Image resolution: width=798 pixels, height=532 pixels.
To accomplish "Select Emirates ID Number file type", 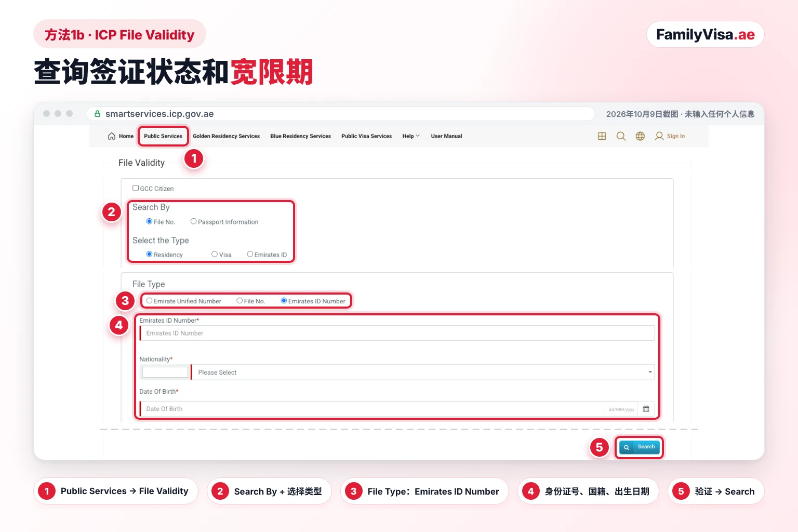I will pyautogui.click(x=284, y=300).
